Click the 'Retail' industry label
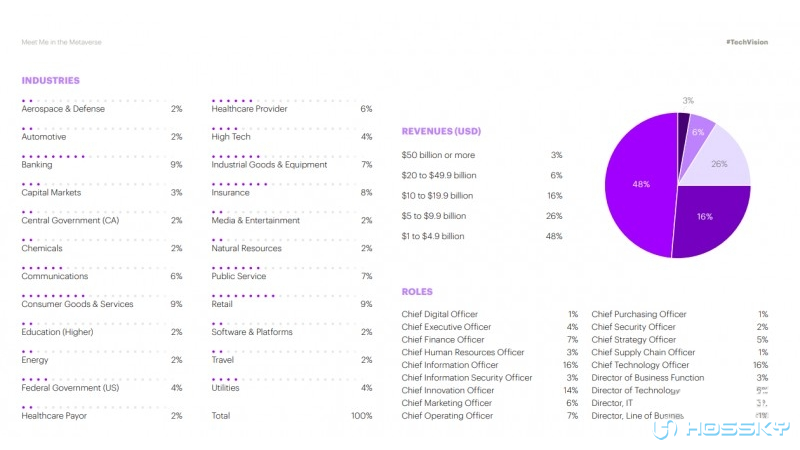The width and height of the screenshot is (800, 450). [x=222, y=304]
